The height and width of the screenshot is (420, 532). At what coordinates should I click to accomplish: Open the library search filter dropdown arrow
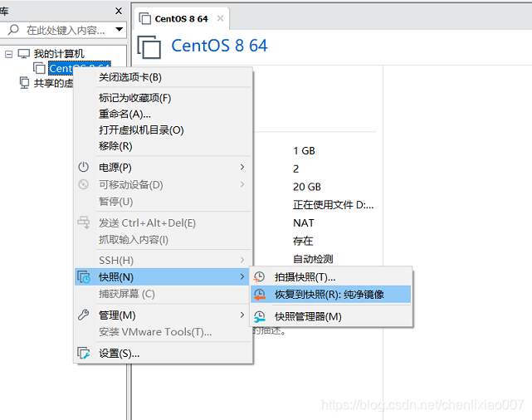pos(119,29)
